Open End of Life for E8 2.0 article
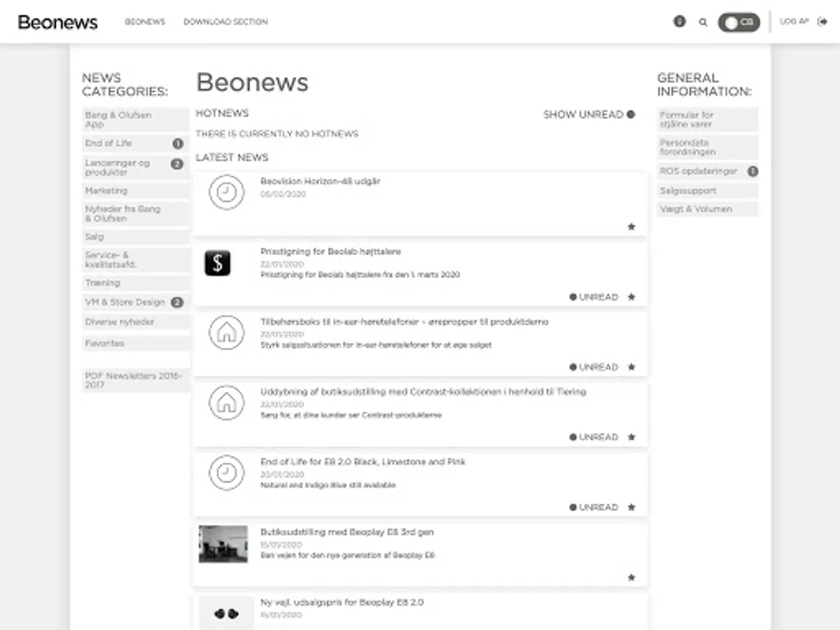Image resolution: width=840 pixels, height=630 pixels. tap(363, 462)
